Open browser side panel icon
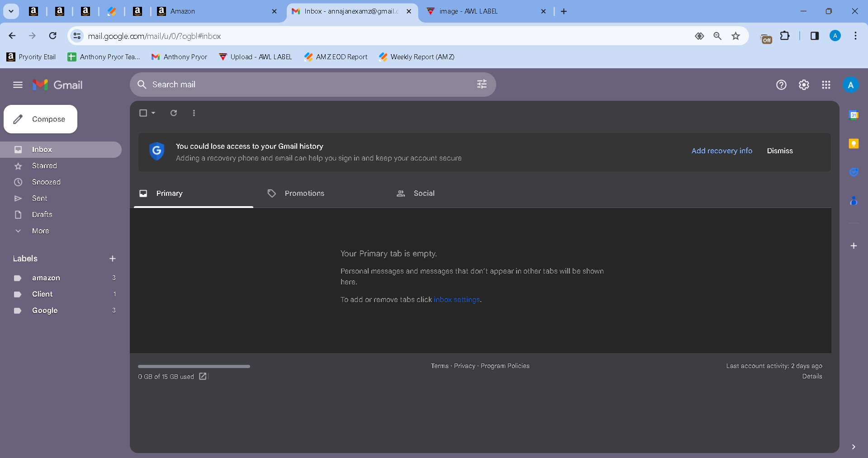Screen dimensions: 868x458 coord(815,36)
